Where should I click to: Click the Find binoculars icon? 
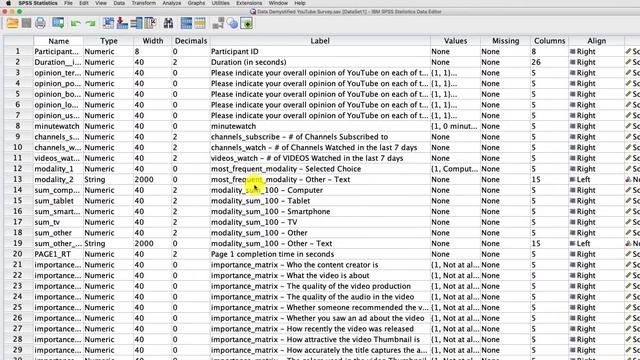[x=168, y=23]
